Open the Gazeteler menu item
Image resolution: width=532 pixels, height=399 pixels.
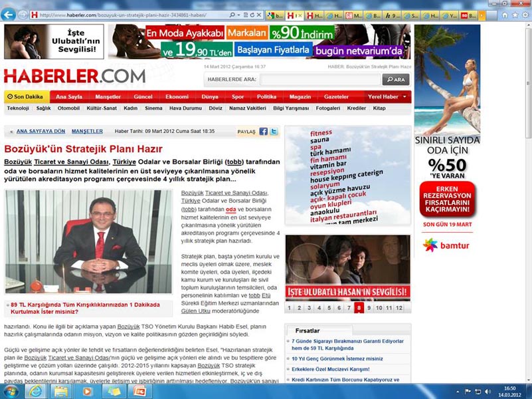click(x=336, y=97)
